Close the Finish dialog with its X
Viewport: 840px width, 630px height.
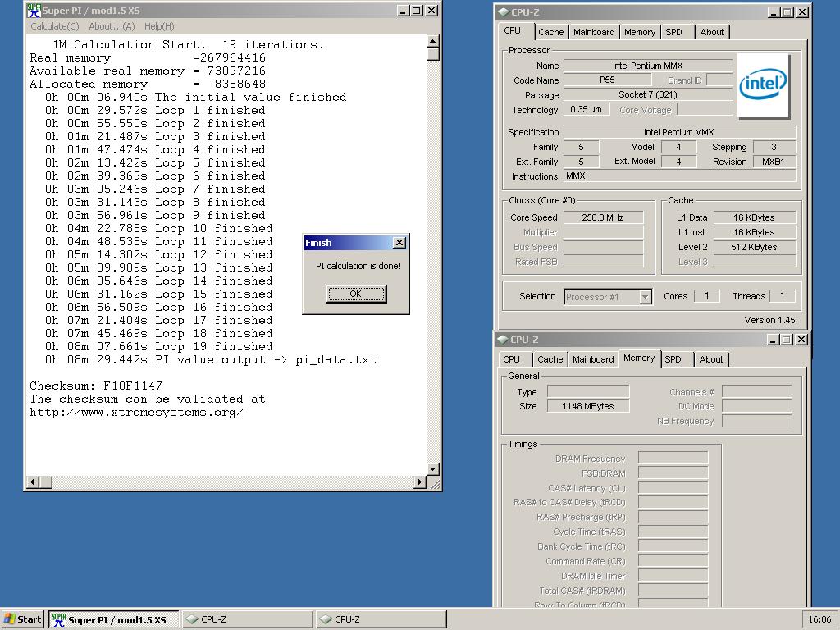[399, 243]
